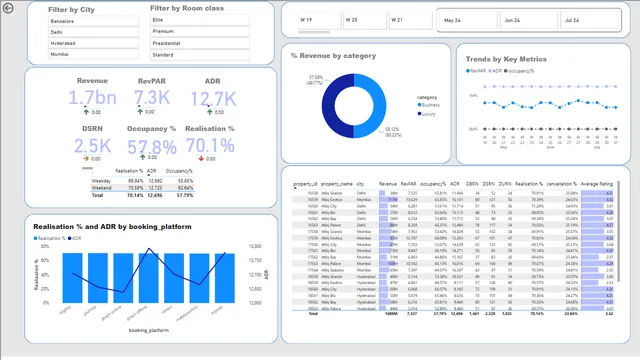Click the week slicer horizontal scrollbar
Image resolution: width=640 pixels, height=360 pixels.
click(x=314, y=32)
